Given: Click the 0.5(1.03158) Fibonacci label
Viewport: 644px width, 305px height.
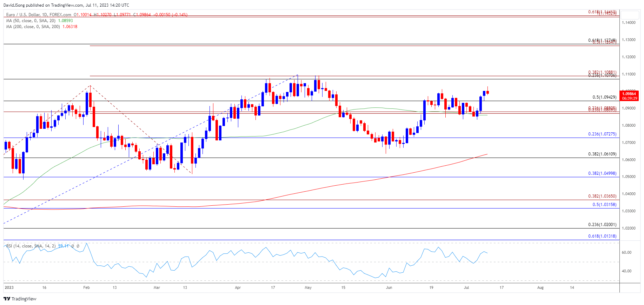Looking at the screenshot, I should (x=604, y=205).
